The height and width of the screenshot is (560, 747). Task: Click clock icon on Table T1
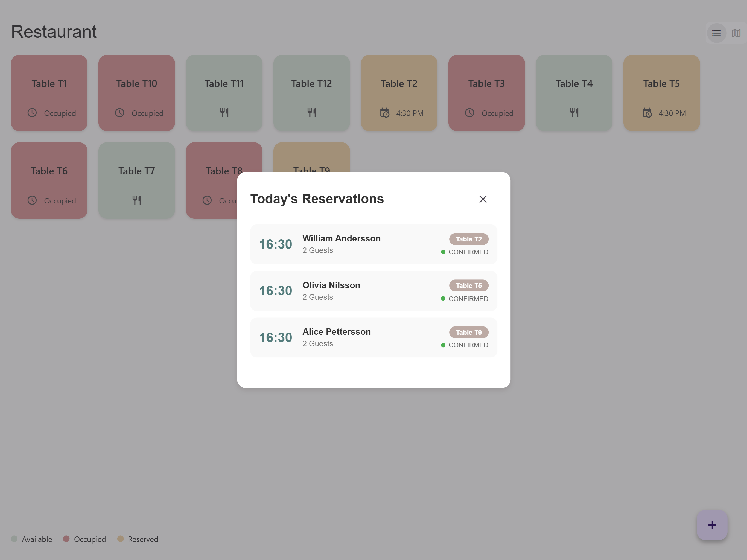(32, 113)
